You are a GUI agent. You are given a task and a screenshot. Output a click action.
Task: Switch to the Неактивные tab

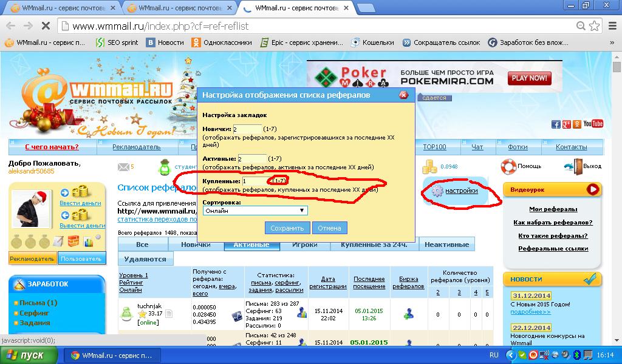[x=446, y=244]
